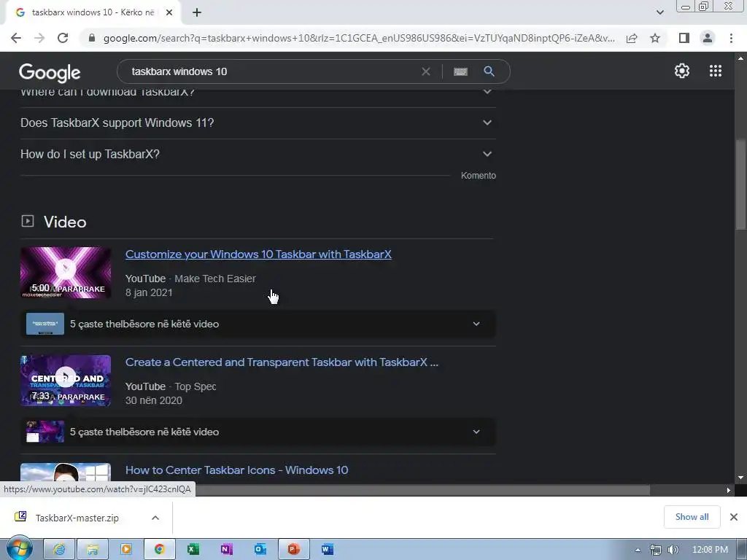This screenshot has width=747, height=560.
Task: Play the Make Tech Easier video thumbnail
Action: [66, 273]
